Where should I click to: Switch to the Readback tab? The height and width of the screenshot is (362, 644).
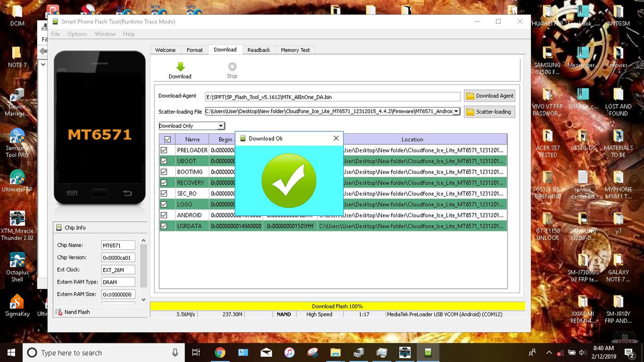click(x=259, y=50)
